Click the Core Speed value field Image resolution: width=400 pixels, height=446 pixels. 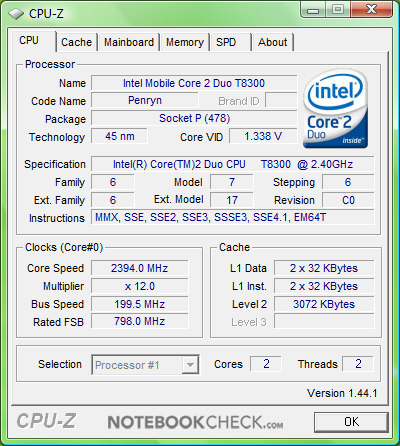click(140, 268)
